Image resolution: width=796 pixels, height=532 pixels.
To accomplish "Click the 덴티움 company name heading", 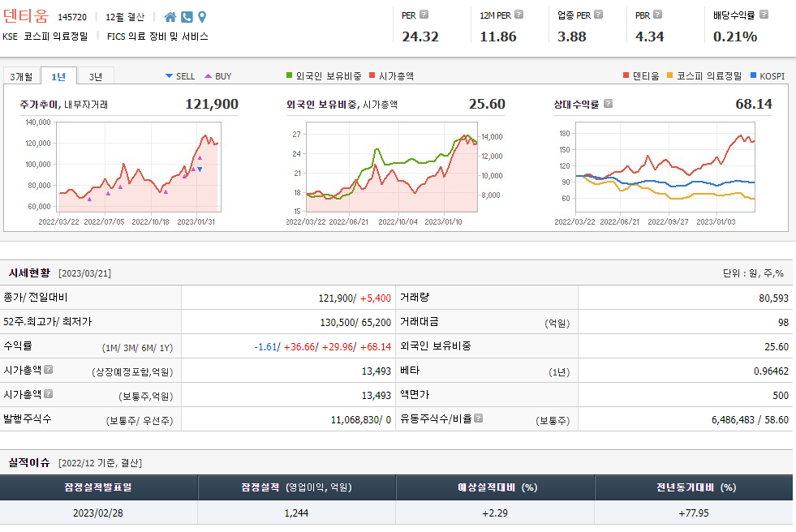I will pyautogui.click(x=26, y=15).
